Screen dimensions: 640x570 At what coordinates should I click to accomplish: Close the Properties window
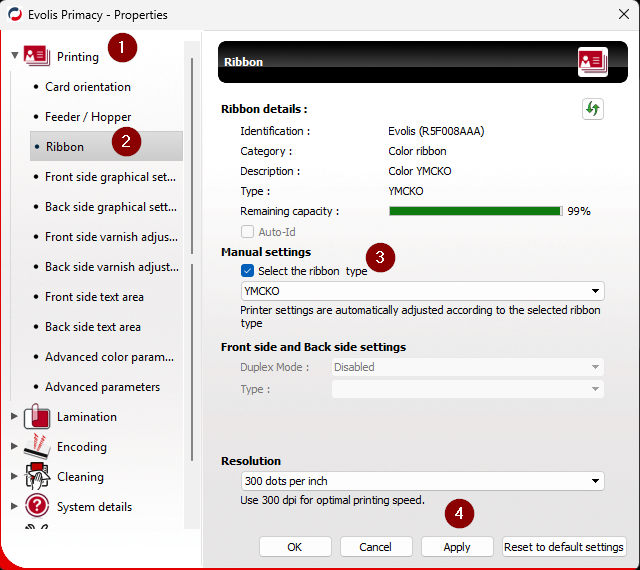point(623,14)
